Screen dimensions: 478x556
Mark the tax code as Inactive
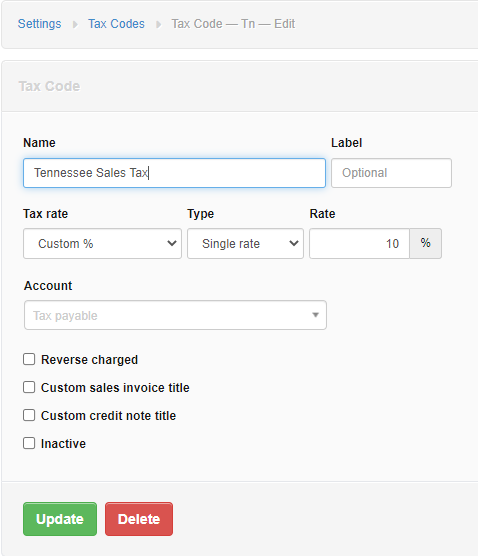point(29,443)
